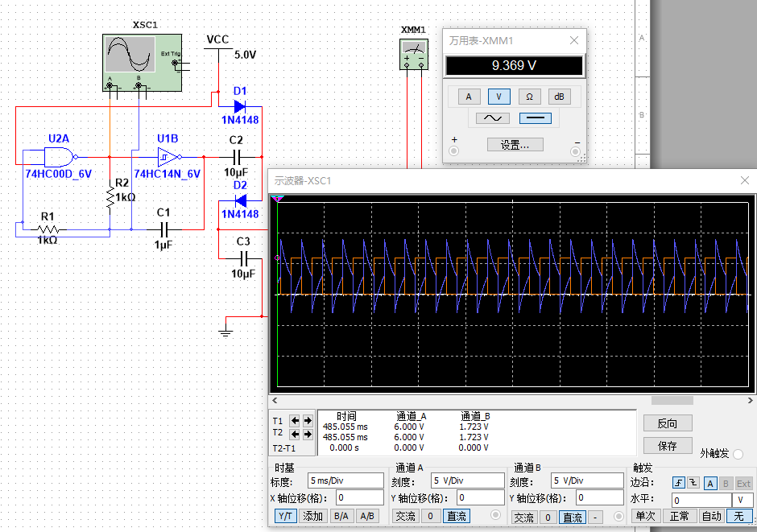Move cursor T1 right with its arrow
Viewport: 757px width, 532px height.
[308, 421]
